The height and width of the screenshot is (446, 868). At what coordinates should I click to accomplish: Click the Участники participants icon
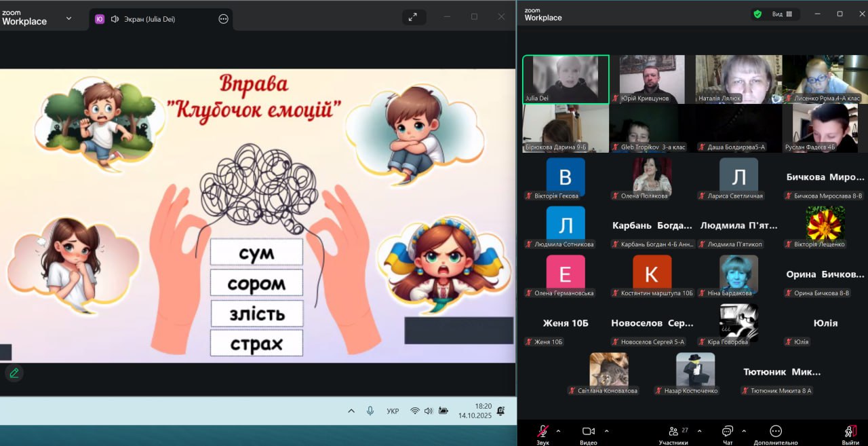673,432
